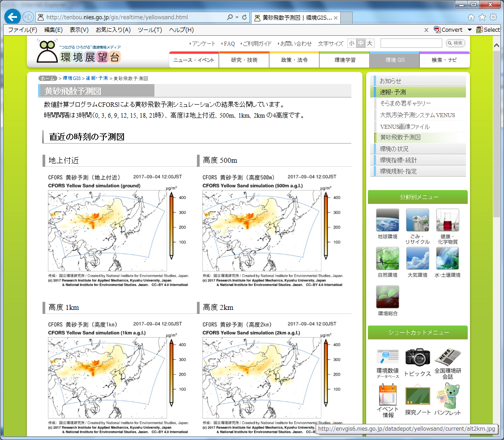Set text size to 小
Viewport: 504px width, 440px height.
coord(351,43)
